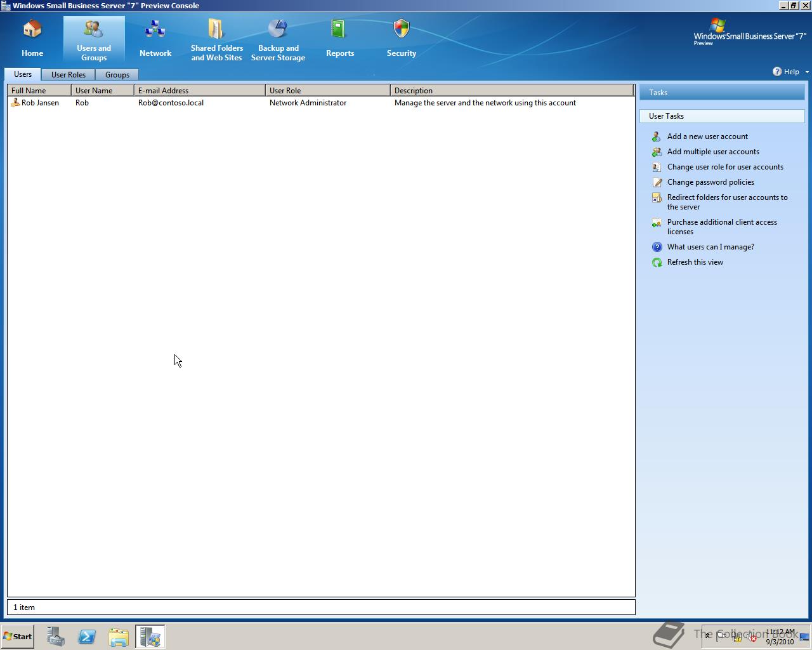
Task: Open the Action Center flag tray icon
Action: [x=721, y=637]
